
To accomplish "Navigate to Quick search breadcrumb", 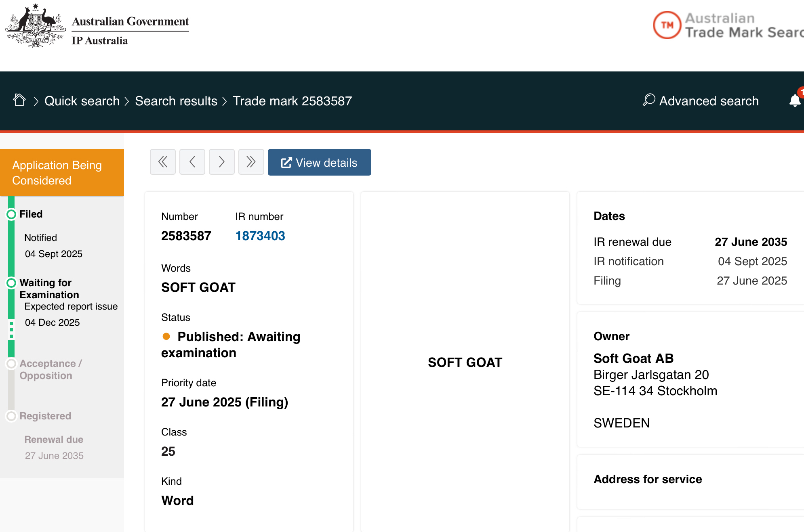I will (x=82, y=101).
